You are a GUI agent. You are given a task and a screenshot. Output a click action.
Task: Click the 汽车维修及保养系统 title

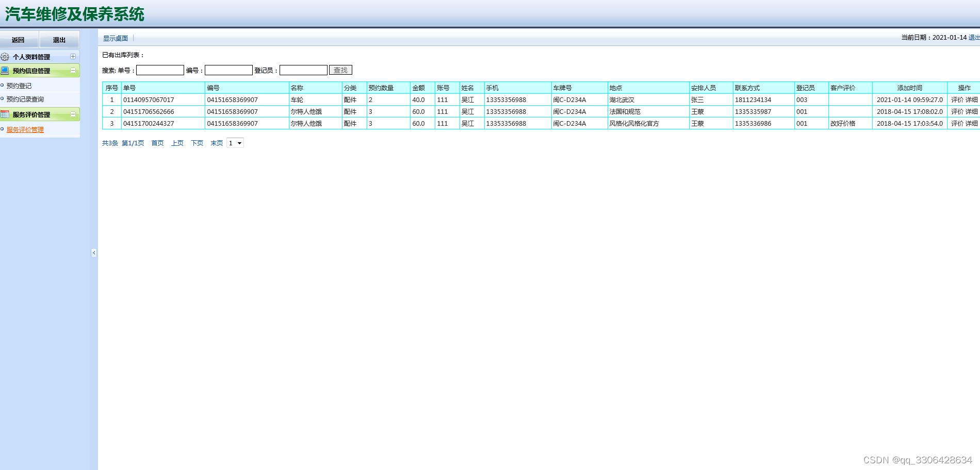click(x=75, y=14)
